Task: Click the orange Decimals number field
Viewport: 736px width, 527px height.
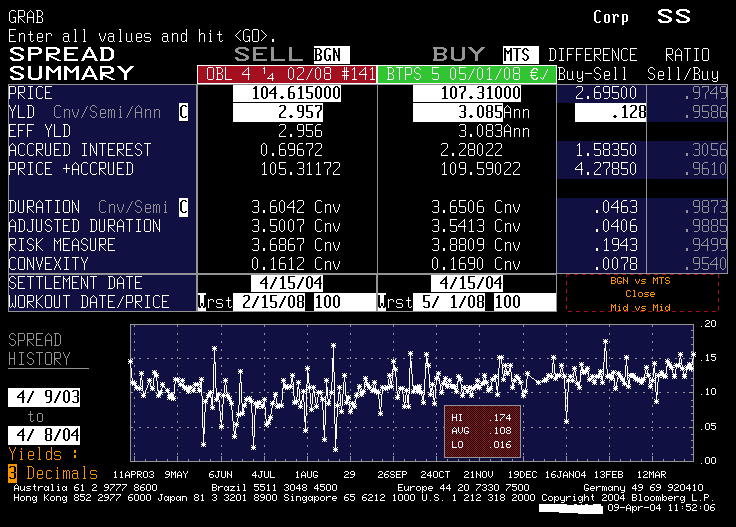Action: tap(12, 473)
